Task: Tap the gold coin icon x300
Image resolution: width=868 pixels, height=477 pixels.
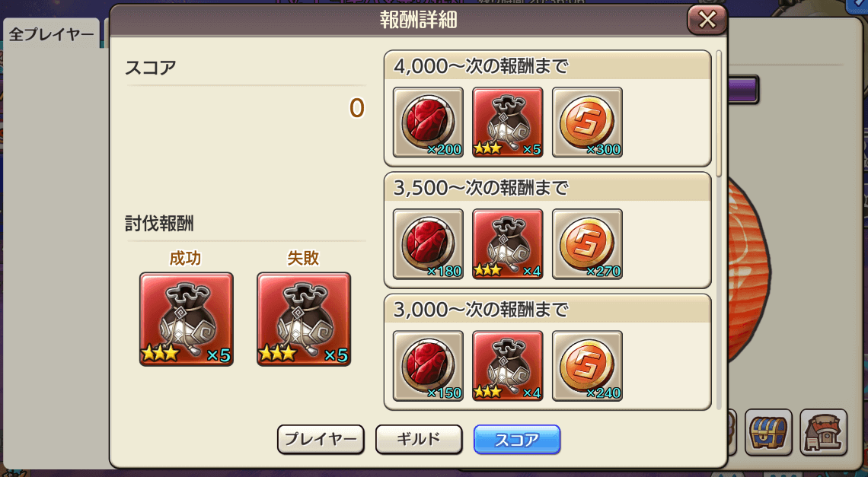Action: tap(587, 122)
